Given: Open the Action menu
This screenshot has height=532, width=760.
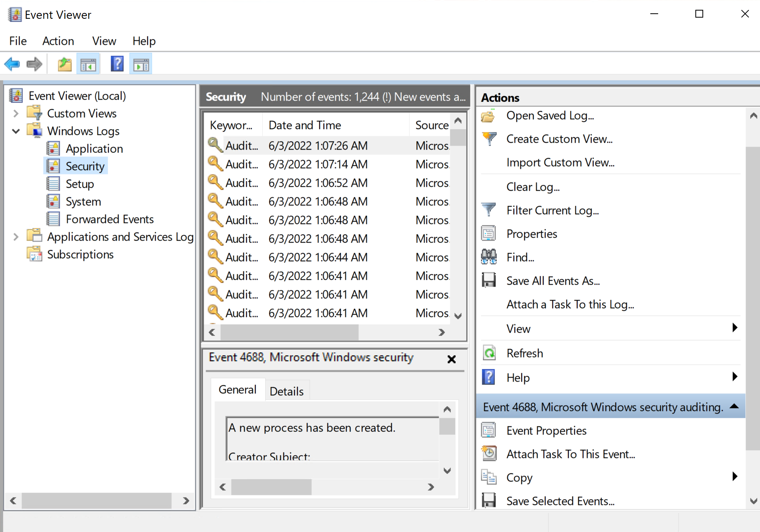Looking at the screenshot, I should point(58,41).
